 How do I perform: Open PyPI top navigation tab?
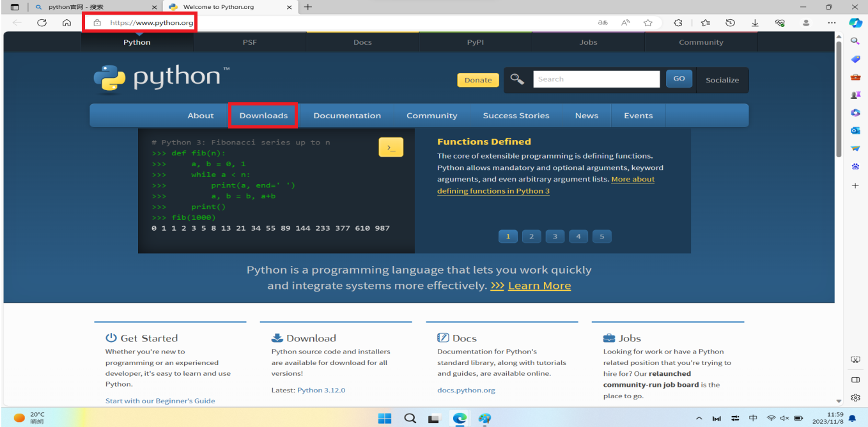[476, 42]
